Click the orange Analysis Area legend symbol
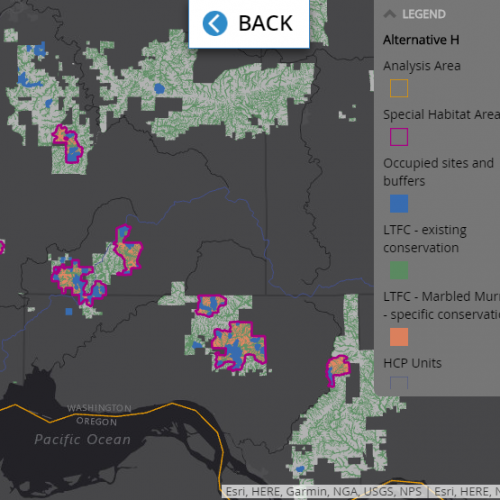 399,88
